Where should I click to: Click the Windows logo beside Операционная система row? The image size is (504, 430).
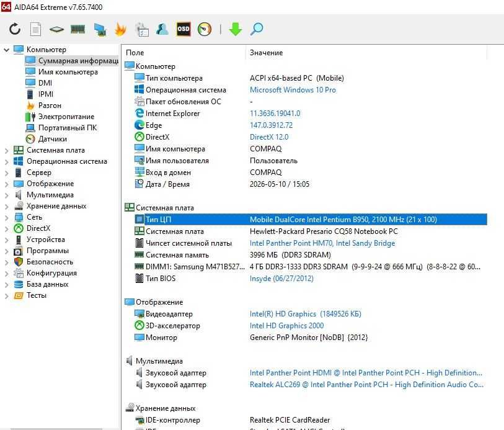139,89
